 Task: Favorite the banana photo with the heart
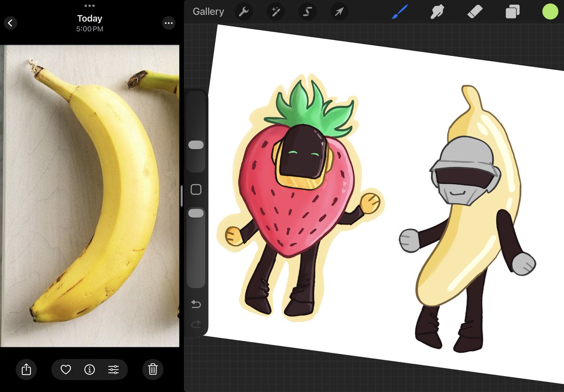pyautogui.click(x=65, y=369)
